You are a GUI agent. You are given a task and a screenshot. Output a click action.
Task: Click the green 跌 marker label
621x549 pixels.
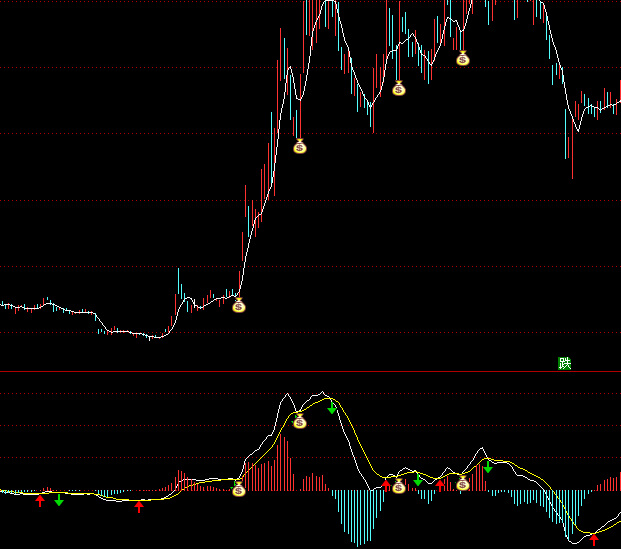tap(564, 363)
